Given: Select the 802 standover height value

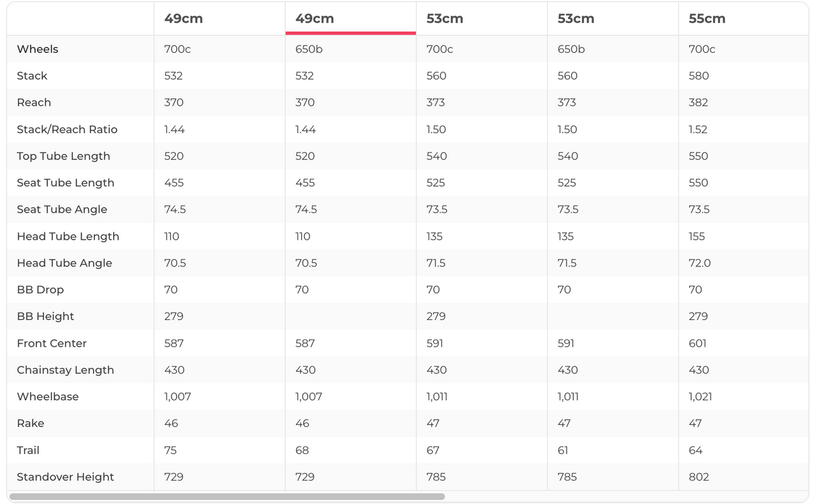Looking at the screenshot, I should [x=698, y=477].
